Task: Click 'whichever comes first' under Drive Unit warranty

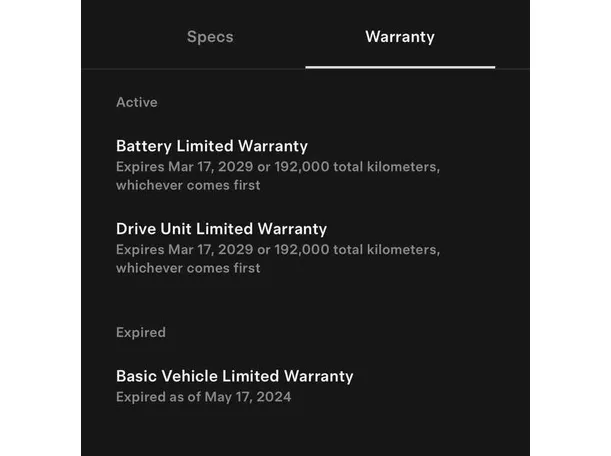Action: tap(188, 268)
